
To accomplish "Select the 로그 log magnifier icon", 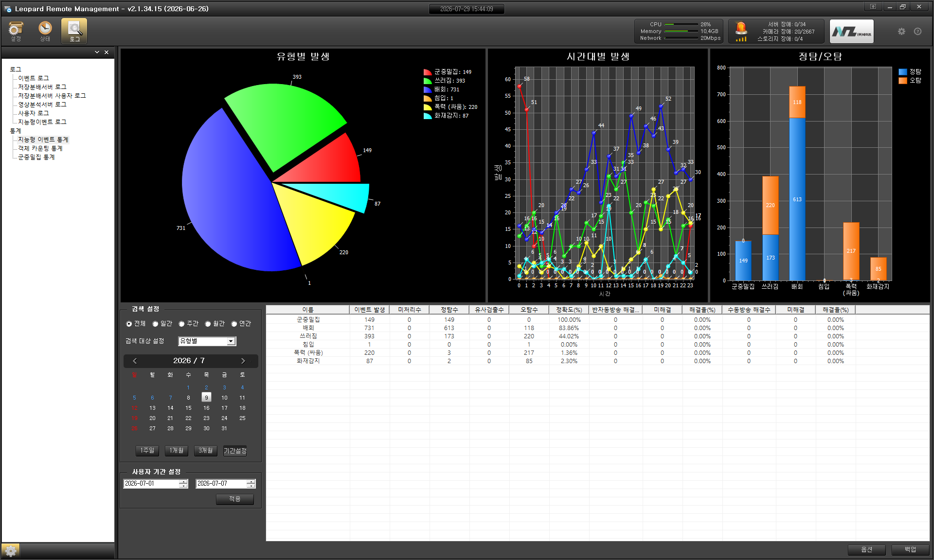I will click(x=74, y=31).
